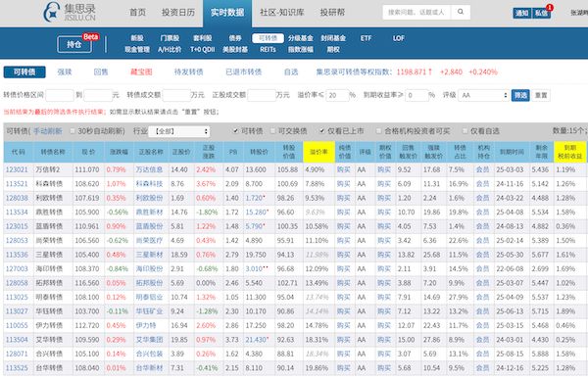
Task: Open 指数涨幅 in the sub-navigation
Action: pyautogui.click(x=301, y=50)
